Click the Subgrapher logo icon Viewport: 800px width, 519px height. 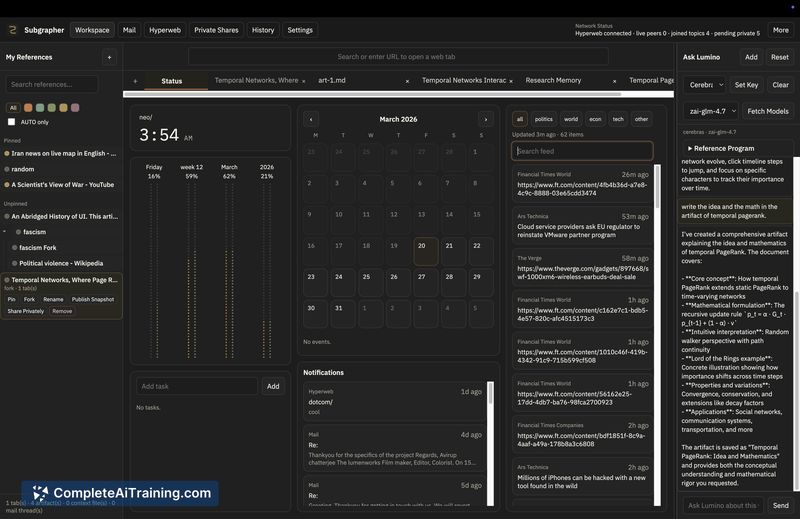[12, 30]
